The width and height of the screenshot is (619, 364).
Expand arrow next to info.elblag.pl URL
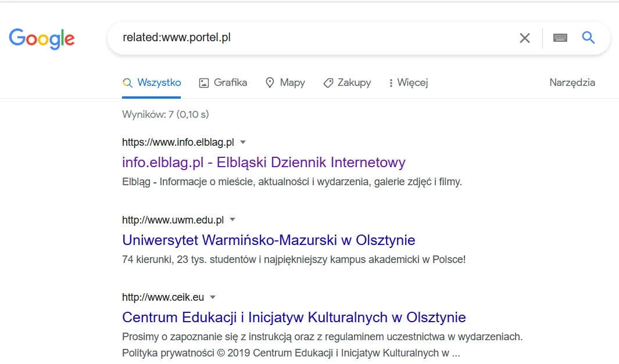tap(243, 142)
